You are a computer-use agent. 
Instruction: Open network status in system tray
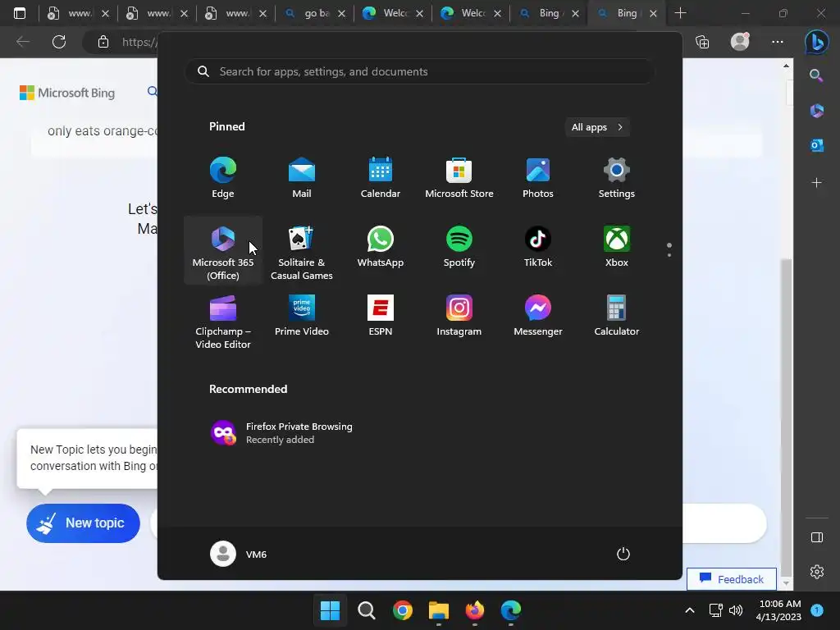[x=715, y=610]
